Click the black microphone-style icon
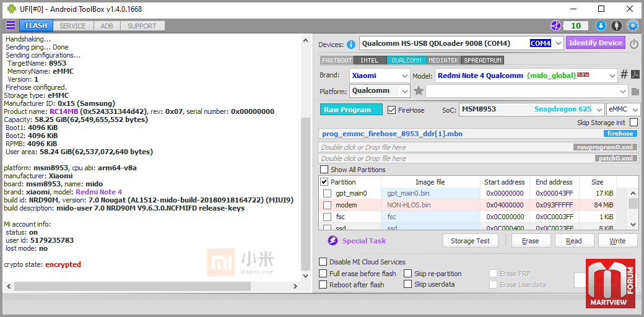 click(x=616, y=26)
